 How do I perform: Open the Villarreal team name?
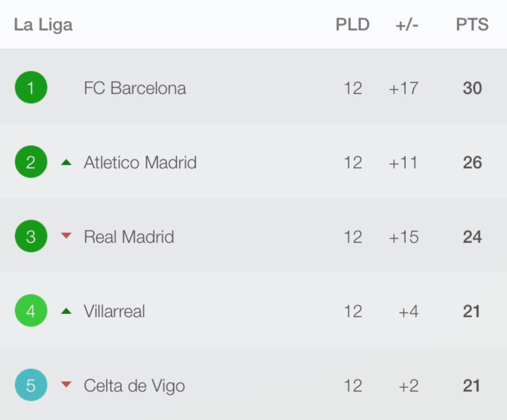click(114, 311)
